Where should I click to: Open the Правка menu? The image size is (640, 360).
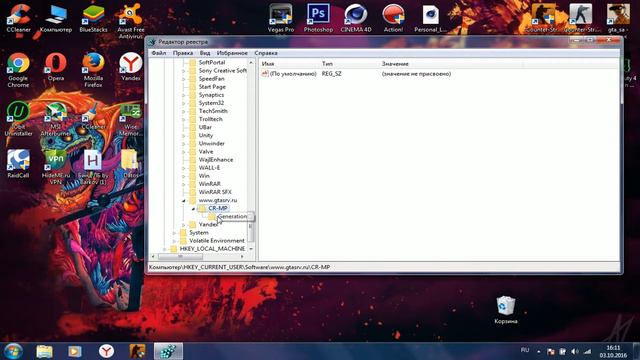[x=183, y=53]
